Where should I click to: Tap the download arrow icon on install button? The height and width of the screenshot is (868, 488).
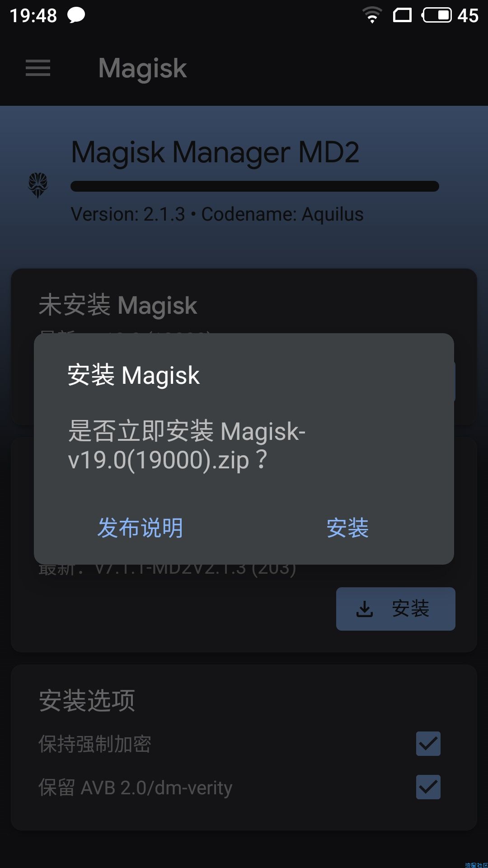(365, 609)
